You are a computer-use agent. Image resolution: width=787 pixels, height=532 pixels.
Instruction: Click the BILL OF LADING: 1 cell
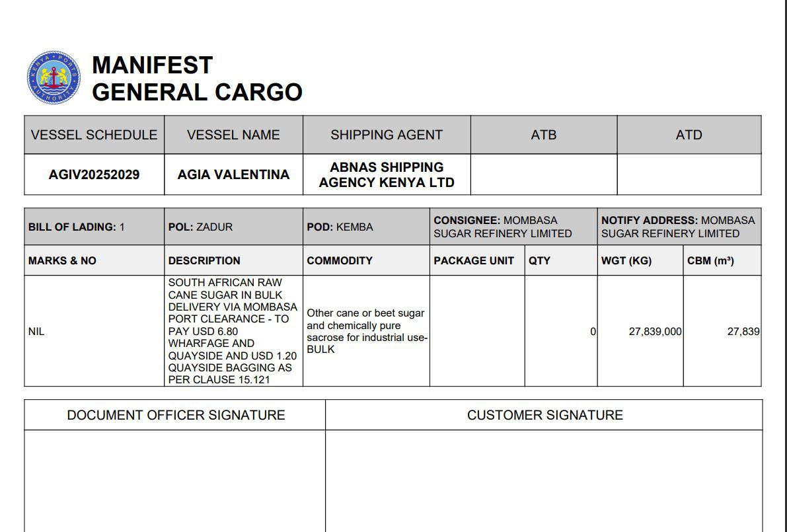(77, 227)
